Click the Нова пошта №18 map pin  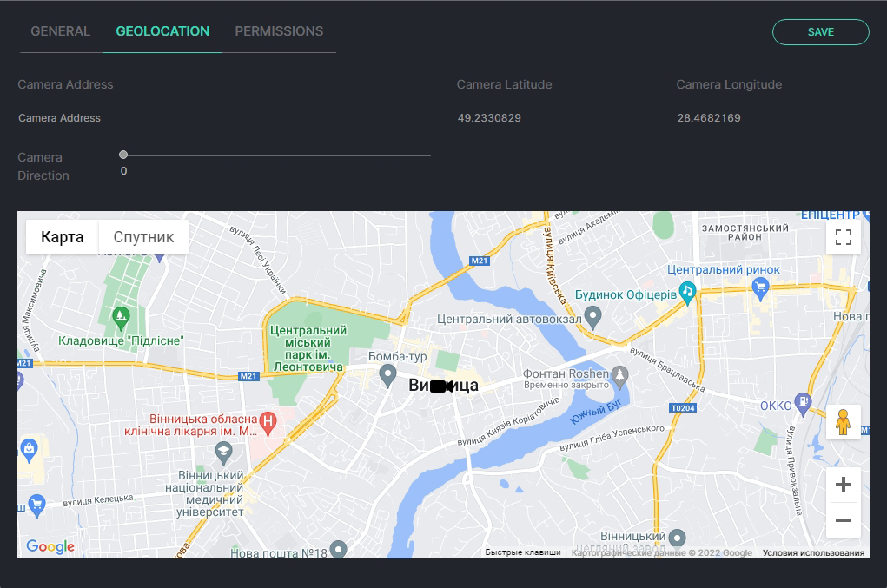pyautogui.click(x=338, y=550)
